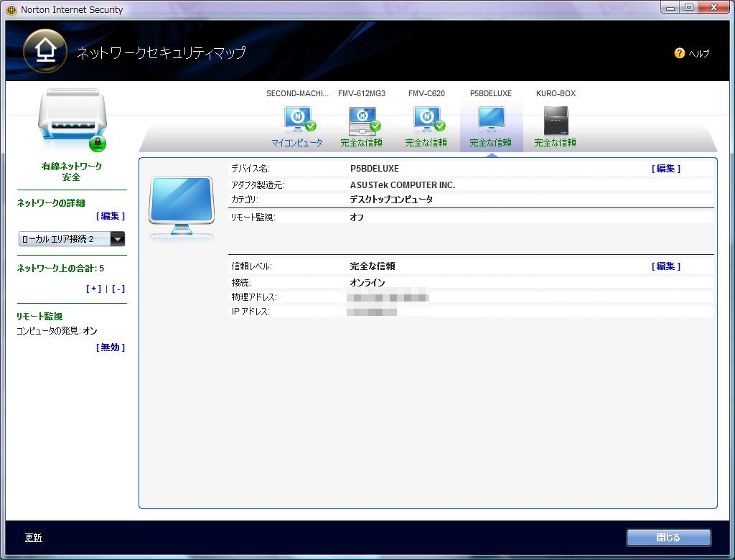The width and height of the screenshot is (735, 560).
Task: Click the 更新 refresh link
Action: [x=33, y=538]
